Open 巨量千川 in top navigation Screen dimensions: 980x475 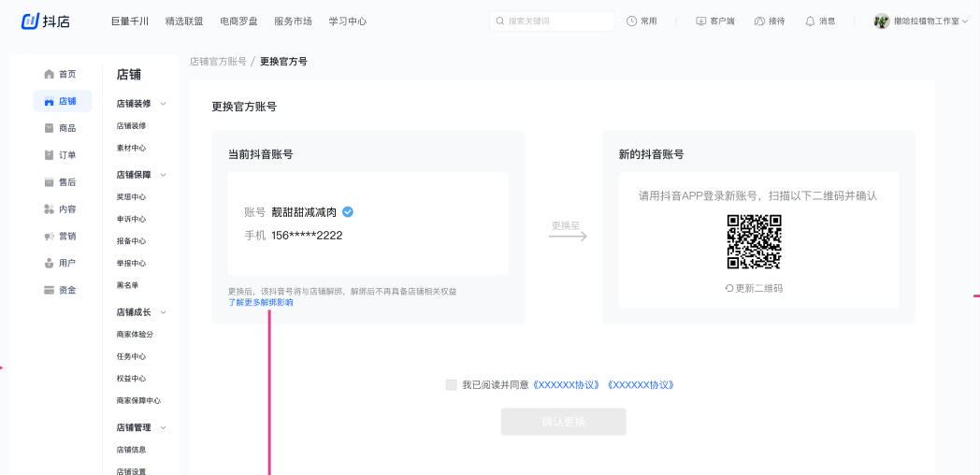point(130,22)
